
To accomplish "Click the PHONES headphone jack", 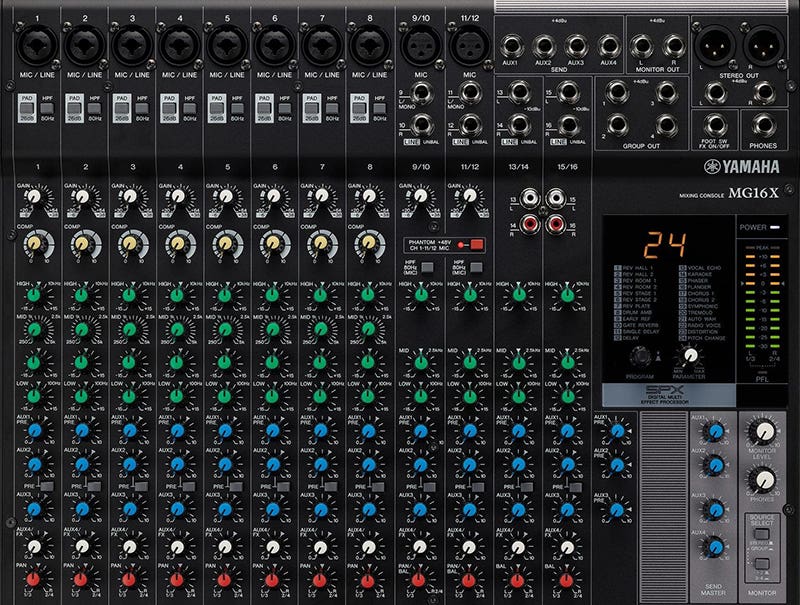I will coord(763,125).
